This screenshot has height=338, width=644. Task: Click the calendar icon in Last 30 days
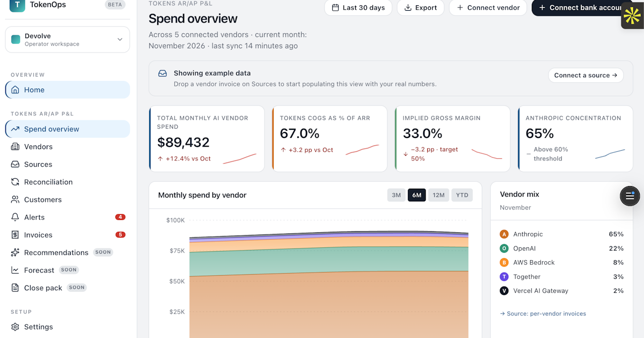pos(335,8)
